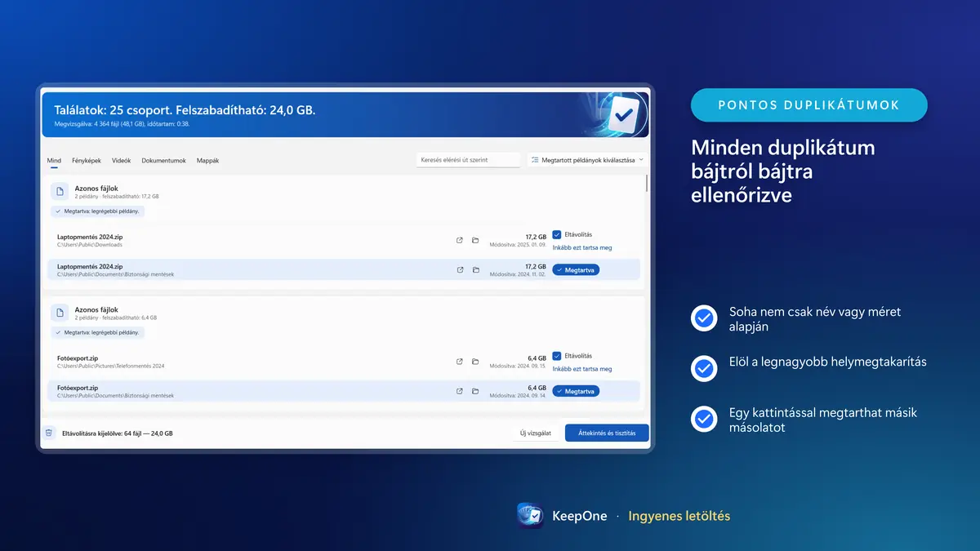Select the Mind tab
The width and height of the screenshot is (980, 551).
click(54, 161)
